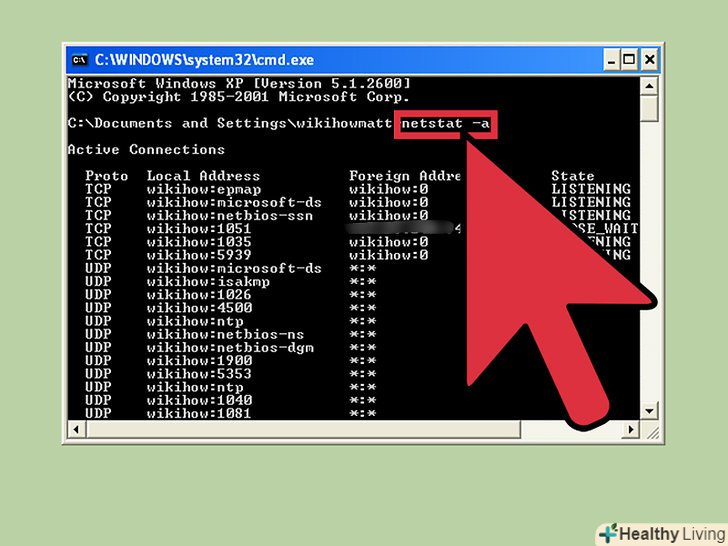This screenshot has width=728, height=546.
Task: Click the 'wikihow:1026' entry
Action: coord(199,295)
